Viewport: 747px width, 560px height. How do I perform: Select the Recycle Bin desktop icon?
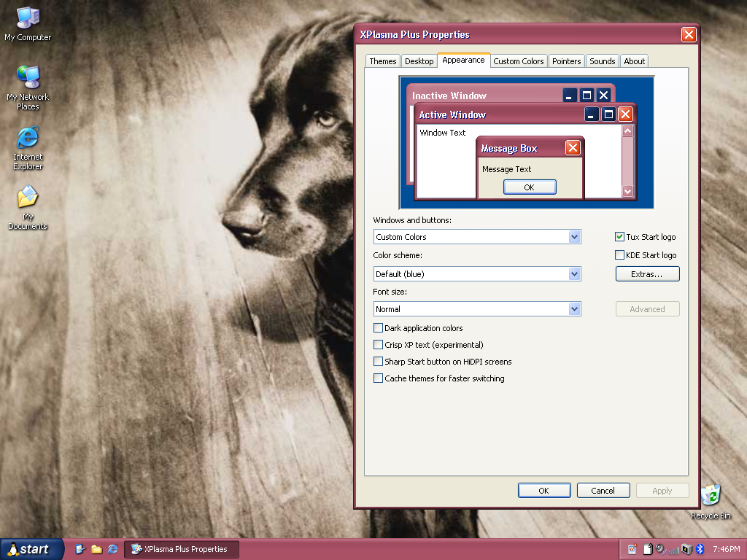click(x=711, y=502)
